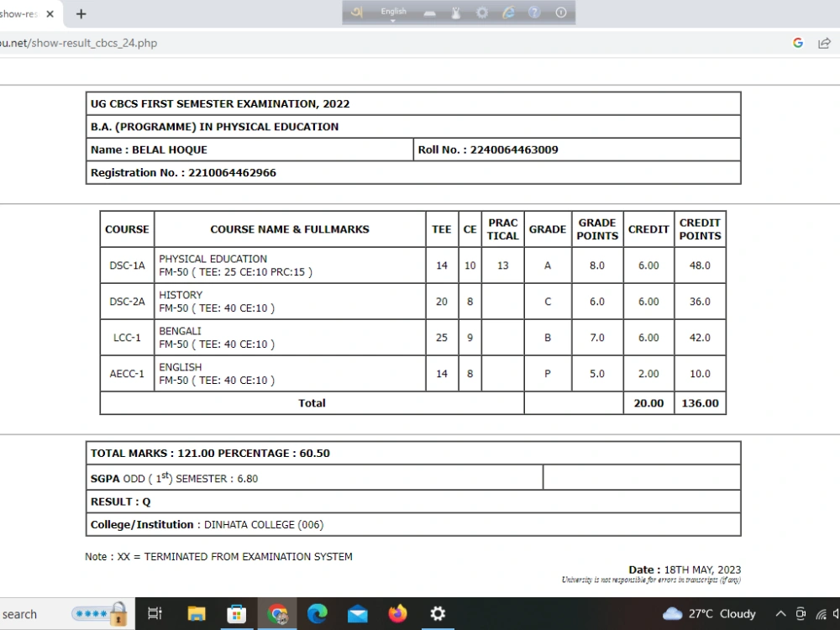The image size is (840, 630).
Task: Click the 'RESULT : Q' row
Action: 413,502
